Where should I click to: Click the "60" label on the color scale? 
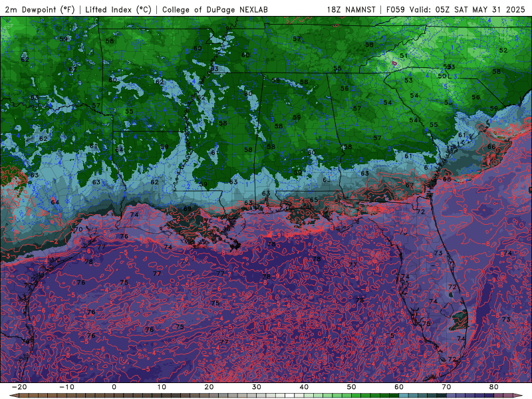399,387
